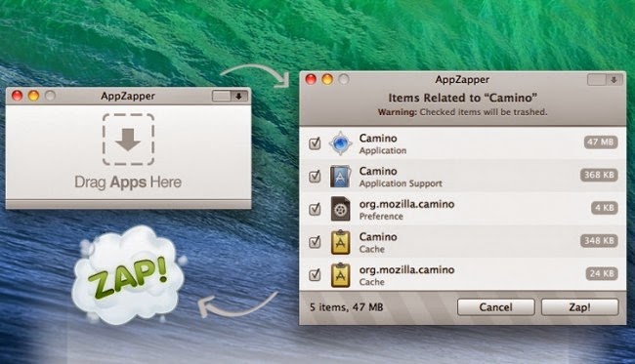Click the 348 KB size badge
Screen dimensions: 635x364
click(x=599, y=241)
